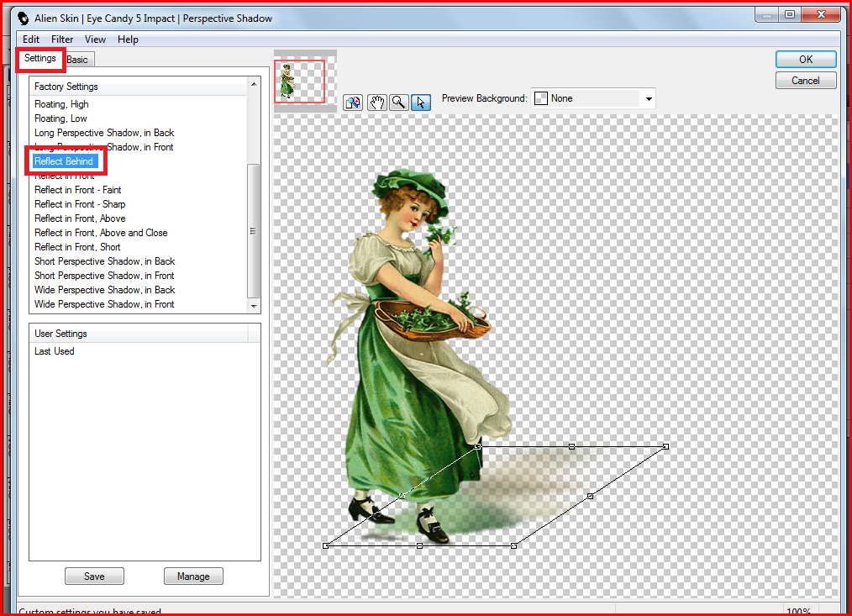
Task: Select Long Perspective Shadow, in Back
Action: point(104,133)
